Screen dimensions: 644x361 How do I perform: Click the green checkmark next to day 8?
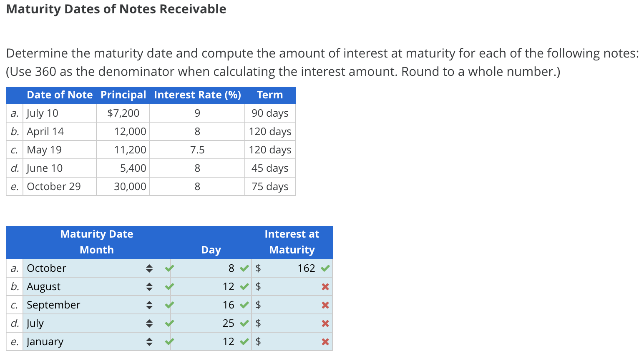[244, 268]
